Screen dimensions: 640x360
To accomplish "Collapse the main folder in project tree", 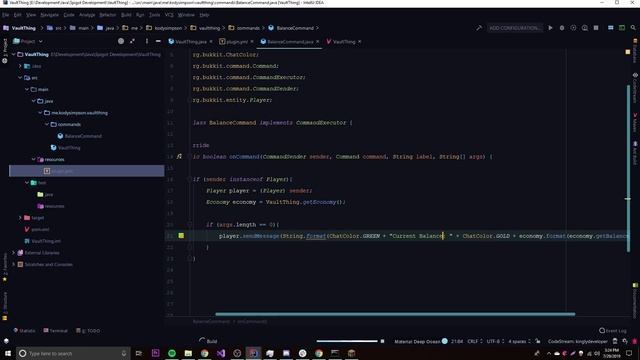I will coord(27,89).
